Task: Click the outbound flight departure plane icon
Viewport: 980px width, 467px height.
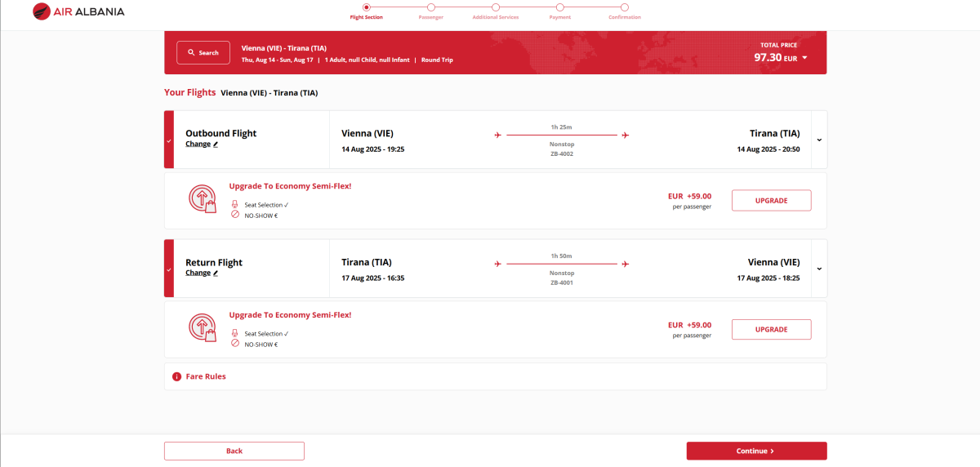Action: (x=497, y=136)
